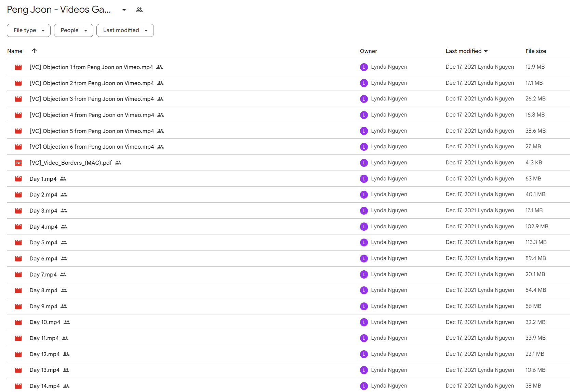
Task: Click video icon for Objection 6 file
Action: [x=18, y=147]
